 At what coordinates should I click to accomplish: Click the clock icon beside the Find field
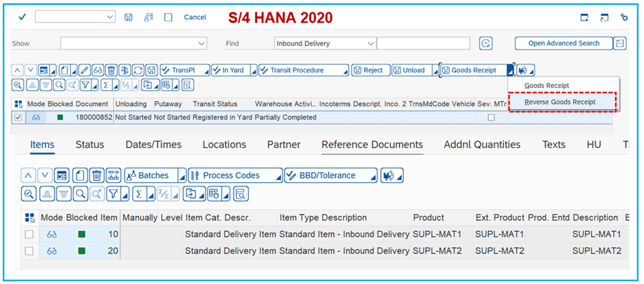(486, 43)
